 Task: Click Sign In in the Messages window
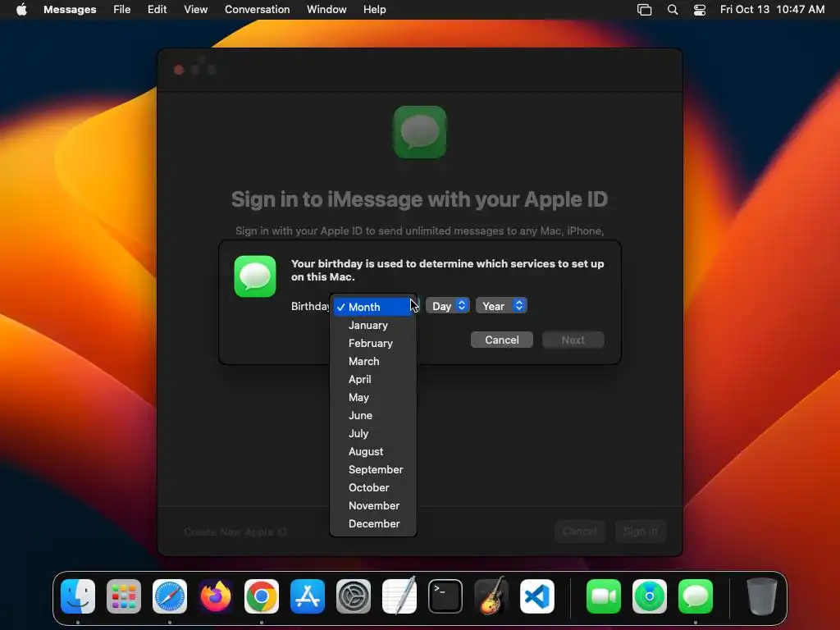[x=641, y=532]
